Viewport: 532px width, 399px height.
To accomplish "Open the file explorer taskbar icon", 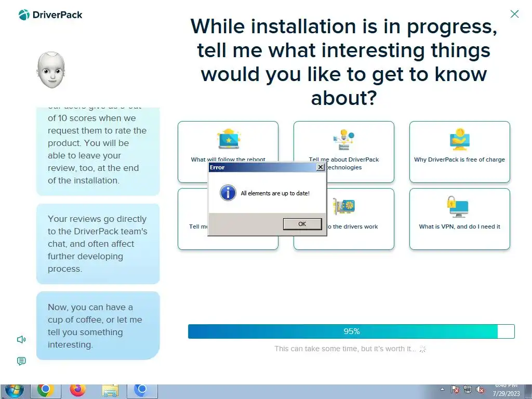I will pos(110,391).
